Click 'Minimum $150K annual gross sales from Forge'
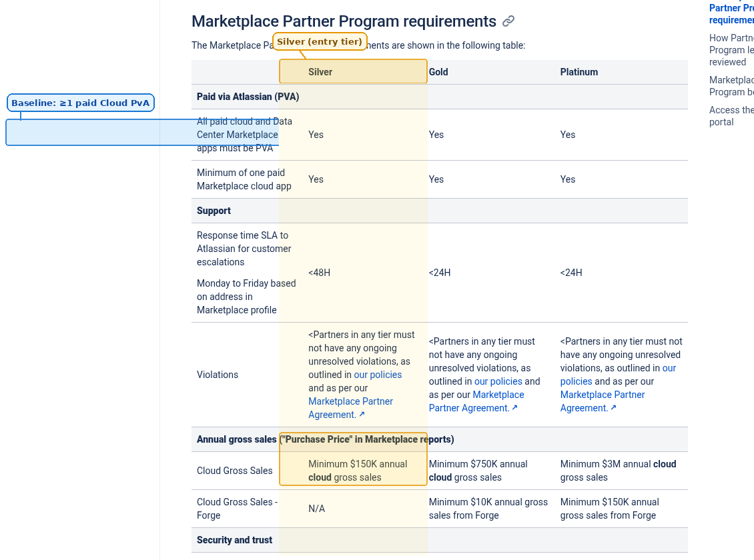Screen dimensions: 754x560 click(x=609, y=509)
